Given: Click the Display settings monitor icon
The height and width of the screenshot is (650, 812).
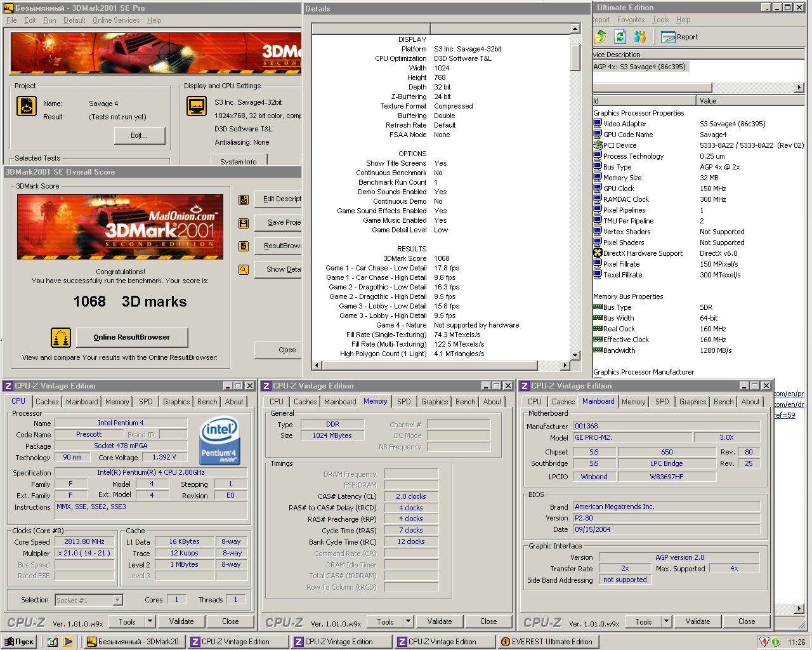Looking at the screenshot, I should click(x=197, y=106).
